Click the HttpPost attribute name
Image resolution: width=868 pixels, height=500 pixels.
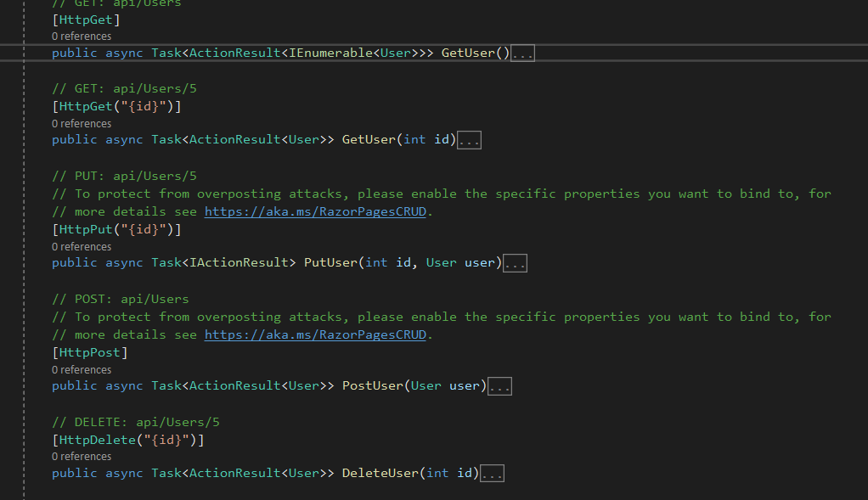[x=90, y=353]
